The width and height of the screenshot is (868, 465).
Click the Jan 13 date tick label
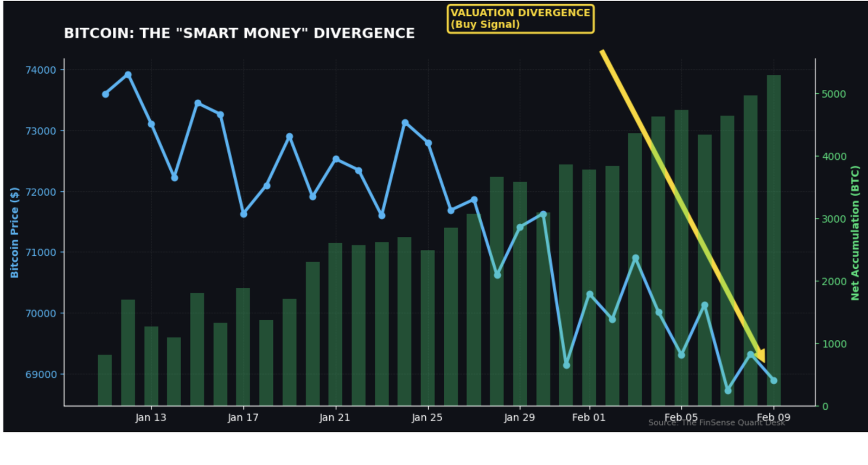151,417
